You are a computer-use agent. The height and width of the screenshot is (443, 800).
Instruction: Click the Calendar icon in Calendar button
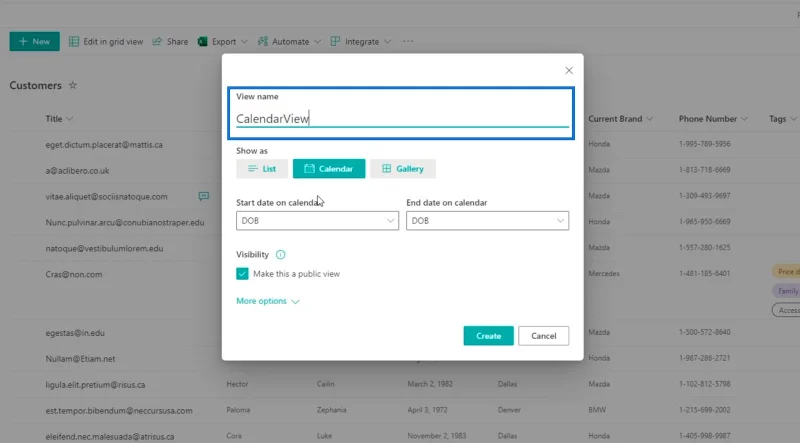310,169
